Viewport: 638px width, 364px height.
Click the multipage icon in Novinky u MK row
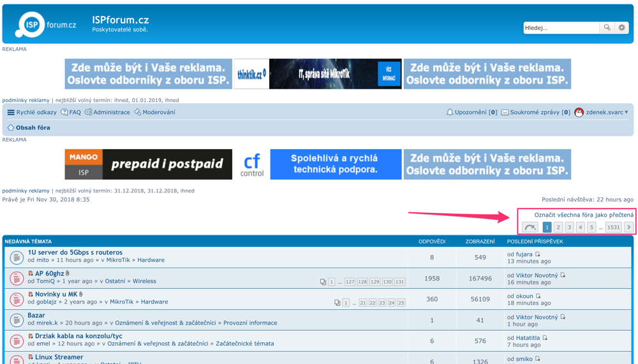click(338, 303)
